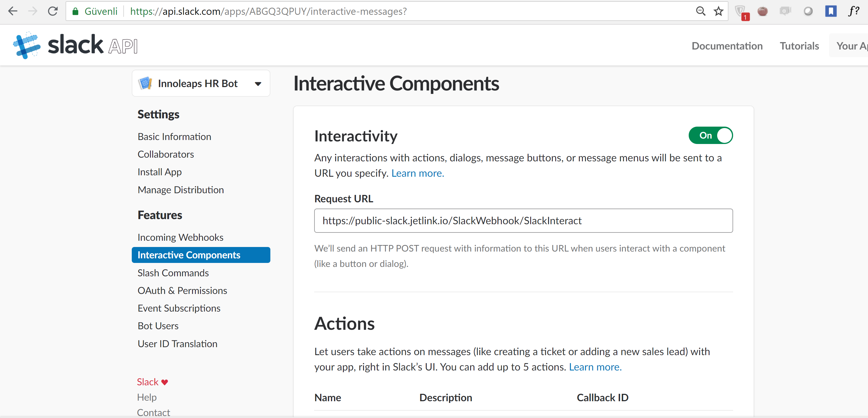This screenshot has height=418, width=868.
Task: Click the green secure lock icon
Action: 75,11
